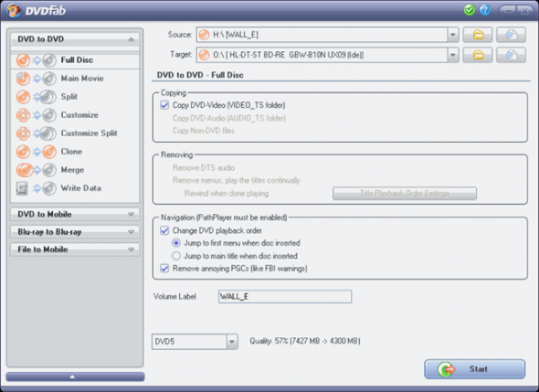The image size is (539, 392).
Task: Disable Remove annoying PGCs checkbox
Action: [x=164, y=269]
